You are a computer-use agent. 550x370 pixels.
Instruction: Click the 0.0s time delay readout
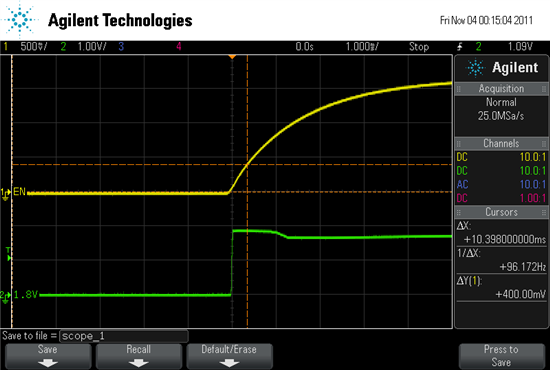coord(304,47)
